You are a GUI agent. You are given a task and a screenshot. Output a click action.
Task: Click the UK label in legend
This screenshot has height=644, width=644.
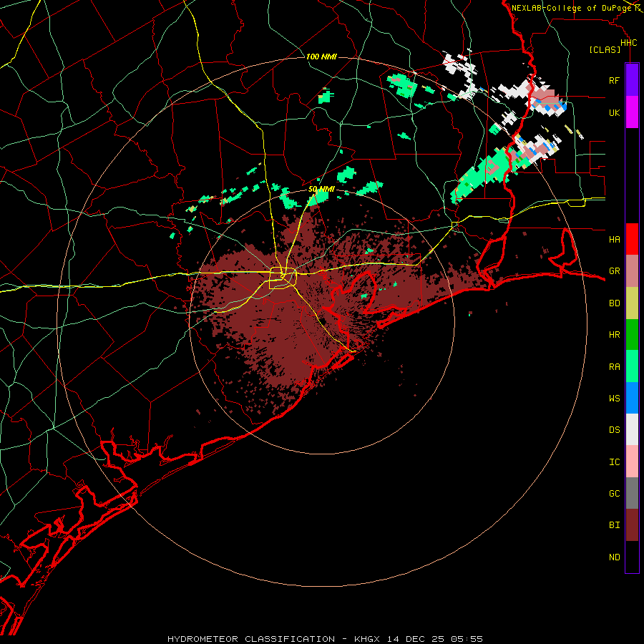pyautogui.click(x=614, y=112)
